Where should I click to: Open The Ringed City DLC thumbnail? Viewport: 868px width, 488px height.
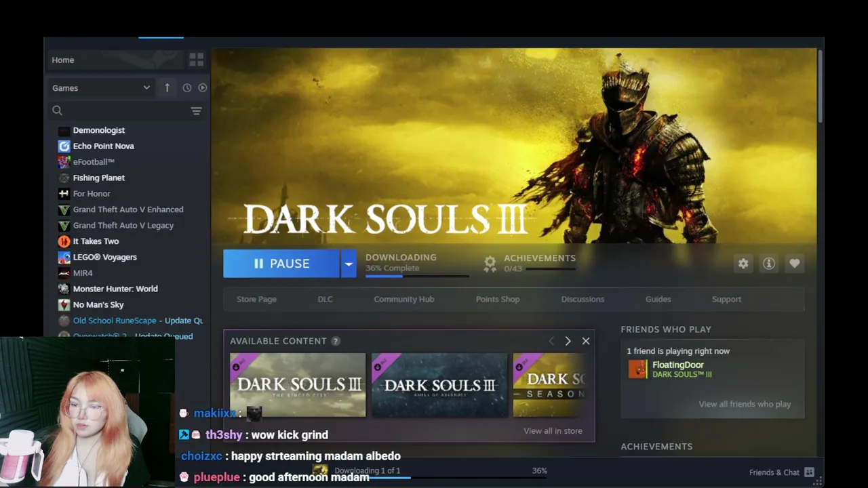[x=298, y=385]
